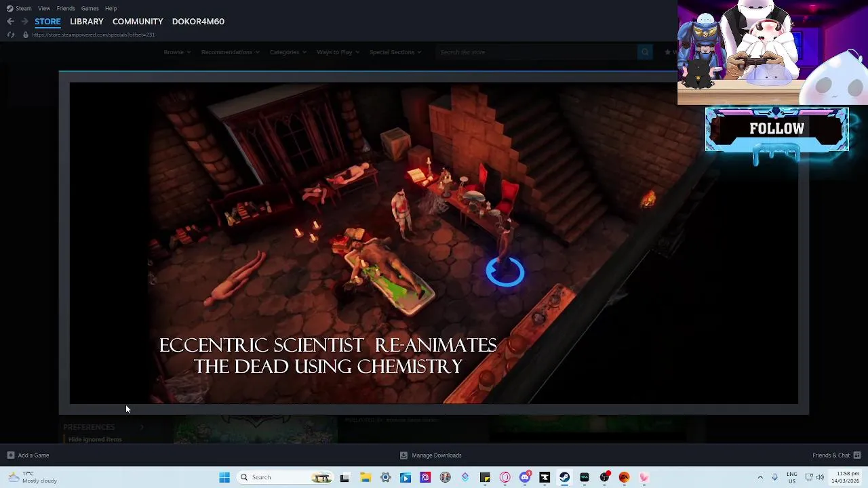Click the Steam logo in the menu bar
868x488 pixels.
(9, 8)
